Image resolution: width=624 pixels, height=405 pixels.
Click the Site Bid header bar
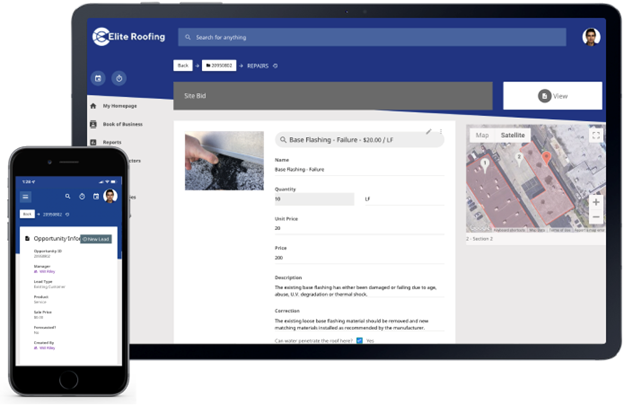pyautogui.click(x=333, y=96)
